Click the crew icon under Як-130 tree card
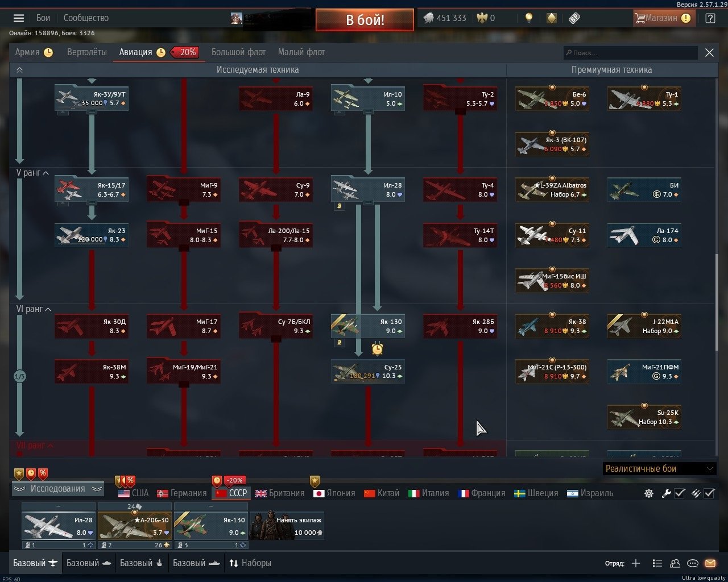The width and height of the screenshot is (728, 582). tap(340, 342)
